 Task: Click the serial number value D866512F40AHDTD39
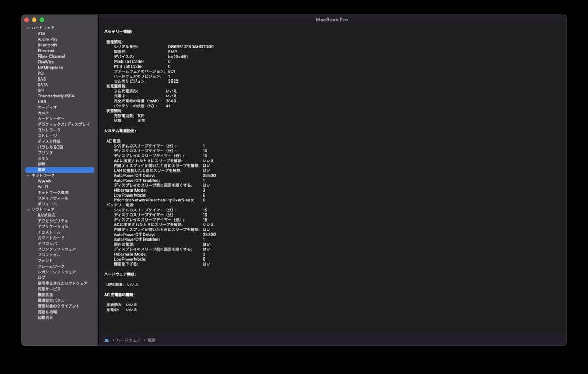click(x=191, y=47)
